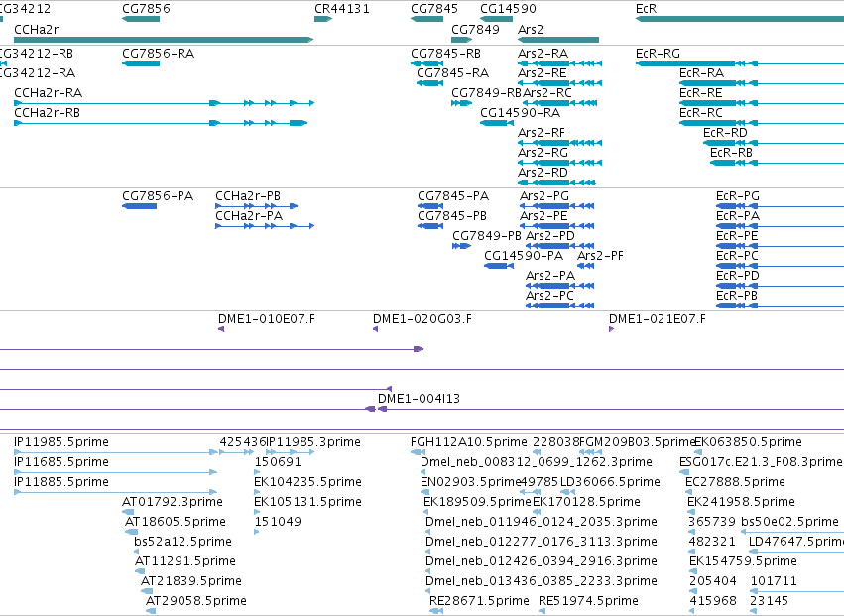Select EST label 101711

pyautogui.click(x=774, y=581)
